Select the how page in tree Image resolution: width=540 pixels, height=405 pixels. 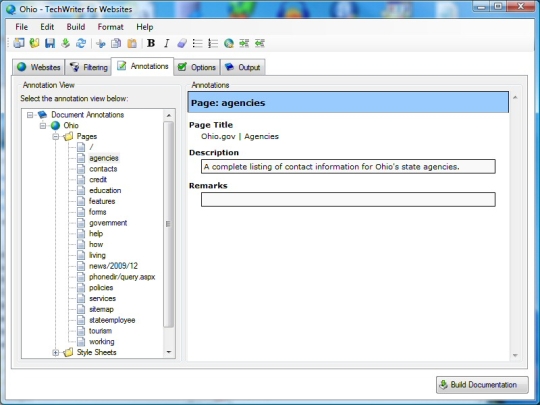96,244
